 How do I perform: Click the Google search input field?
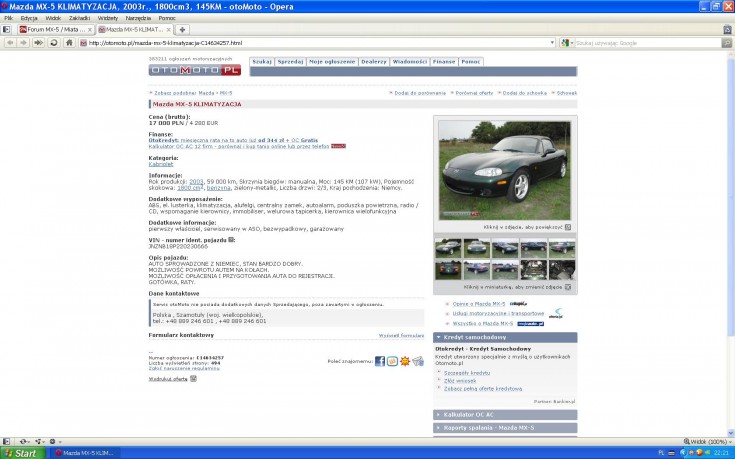pos(648,43)
